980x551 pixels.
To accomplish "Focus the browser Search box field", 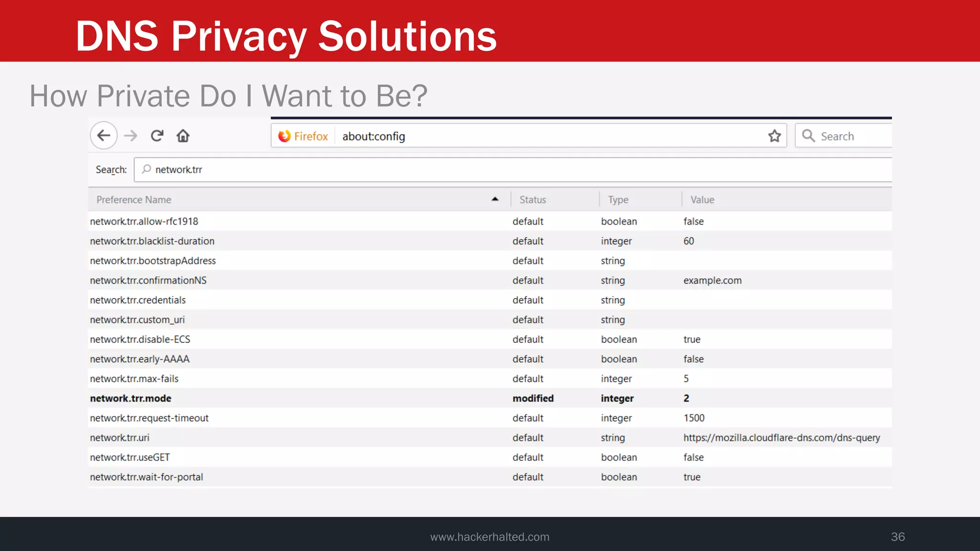I will pos(844,136).
